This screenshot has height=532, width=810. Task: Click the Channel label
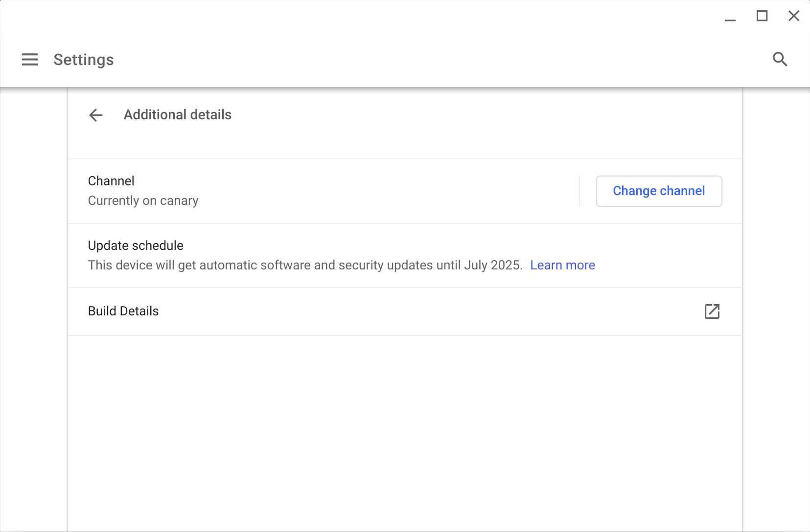tap(111, 181)
